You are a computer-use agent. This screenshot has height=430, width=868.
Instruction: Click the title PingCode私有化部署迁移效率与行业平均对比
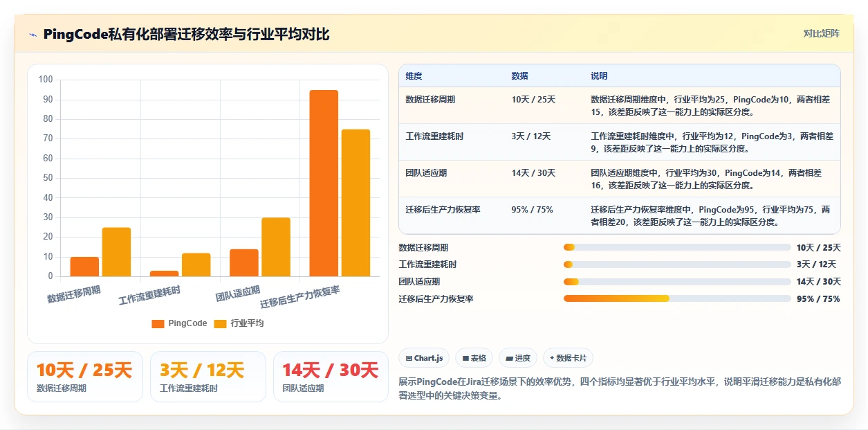tap(186, 34)
